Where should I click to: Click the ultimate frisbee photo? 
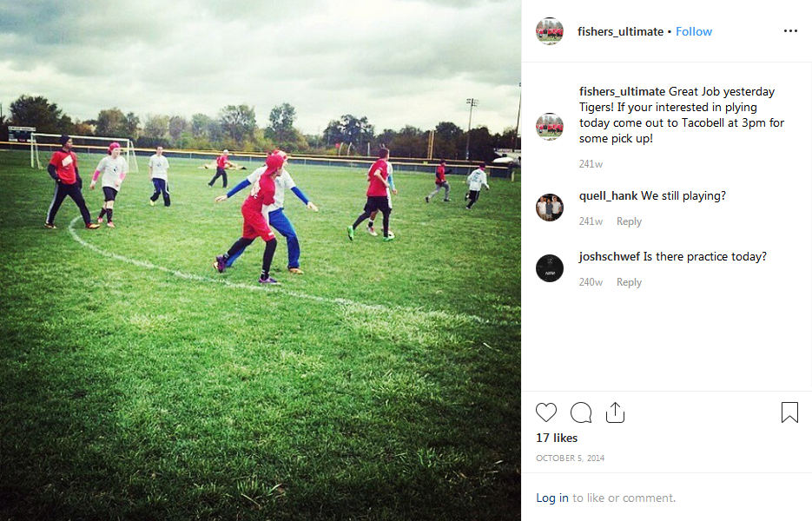click(x=261, y=260)
